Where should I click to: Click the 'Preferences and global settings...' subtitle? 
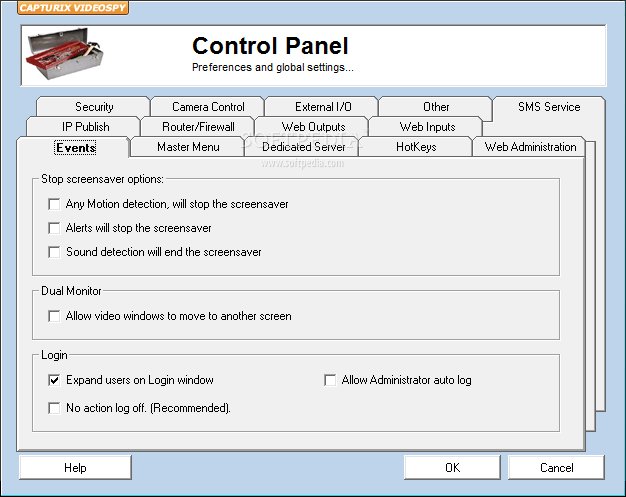click(x=273, y=67)
